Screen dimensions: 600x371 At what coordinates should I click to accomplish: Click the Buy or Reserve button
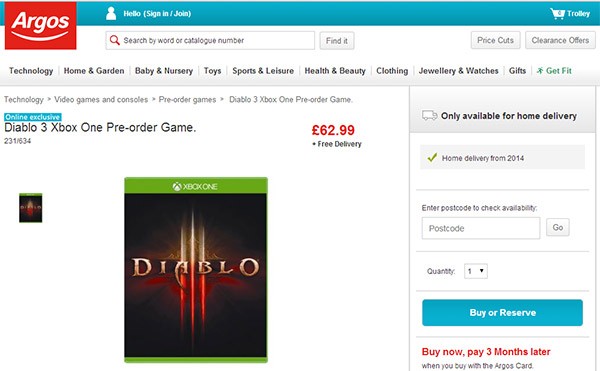tap(502, 313)
